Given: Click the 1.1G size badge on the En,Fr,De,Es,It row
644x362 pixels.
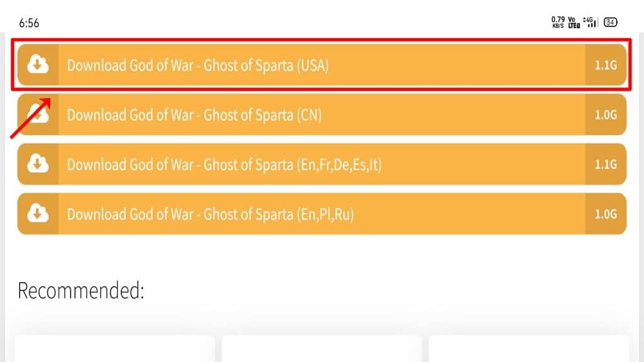Looking at the screenshot, I should pyautogui.click(x=606, y=164).
